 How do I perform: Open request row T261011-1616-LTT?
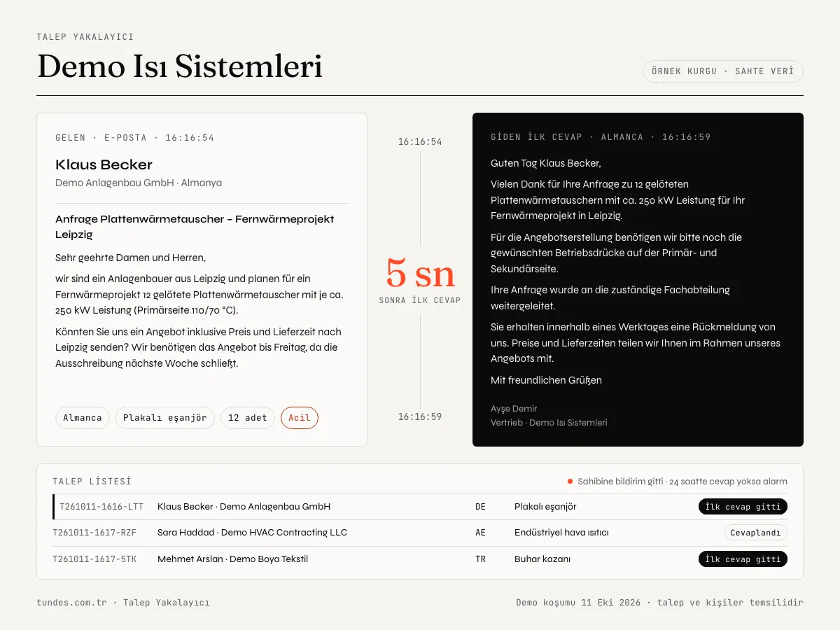[420, 507]
